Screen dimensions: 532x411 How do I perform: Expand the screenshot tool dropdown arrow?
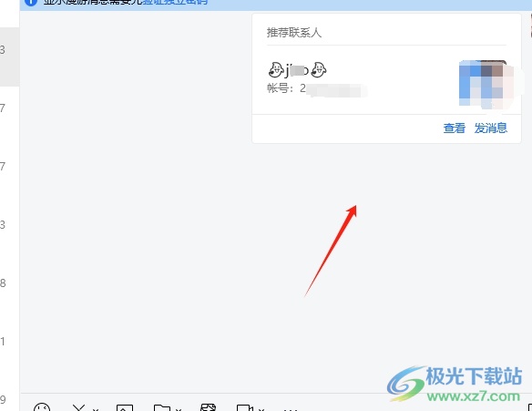tap(96, 409)
